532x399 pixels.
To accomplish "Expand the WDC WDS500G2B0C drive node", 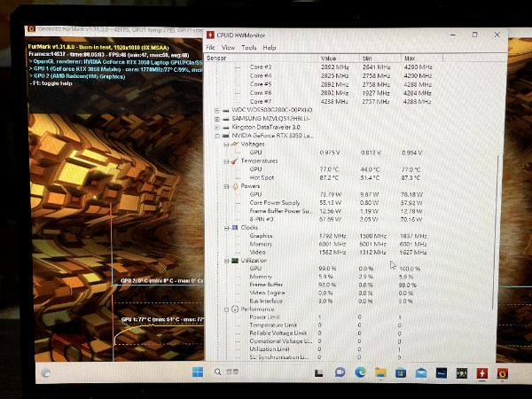I will [217, 111].
